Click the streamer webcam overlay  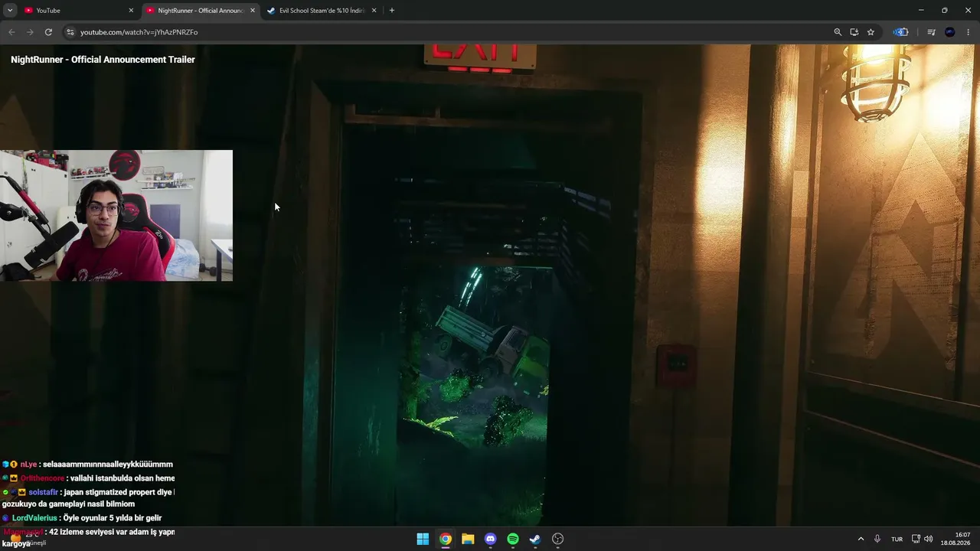pos(116,216)
